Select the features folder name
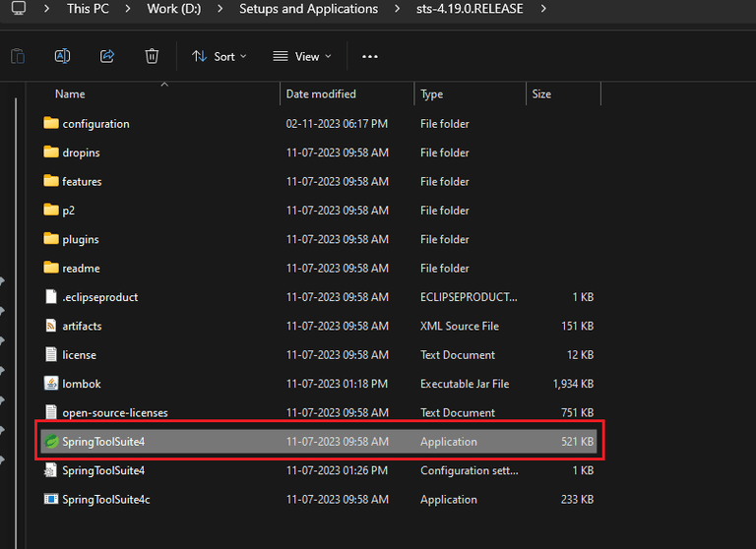This screenshot has width=756, height=549. pos(82,182)
